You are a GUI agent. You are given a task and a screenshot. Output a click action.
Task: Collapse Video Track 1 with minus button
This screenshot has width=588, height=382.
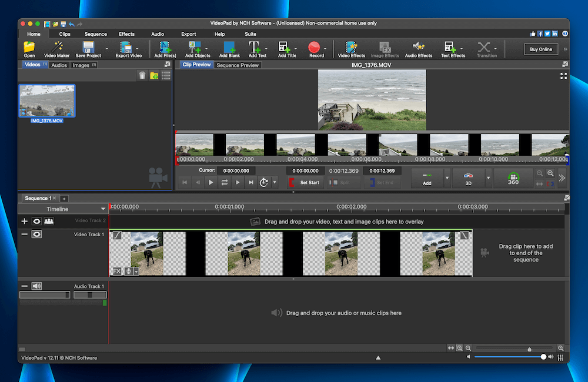24,234
